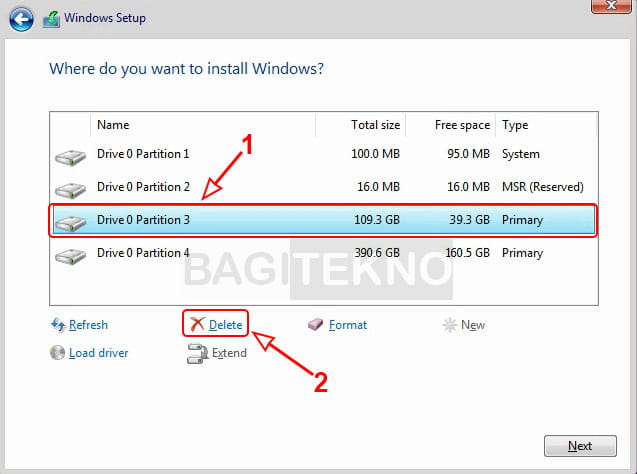Viewport: 637px width, 474px height.
Task: Click the System type cell
Action: [x=521, y=154]
